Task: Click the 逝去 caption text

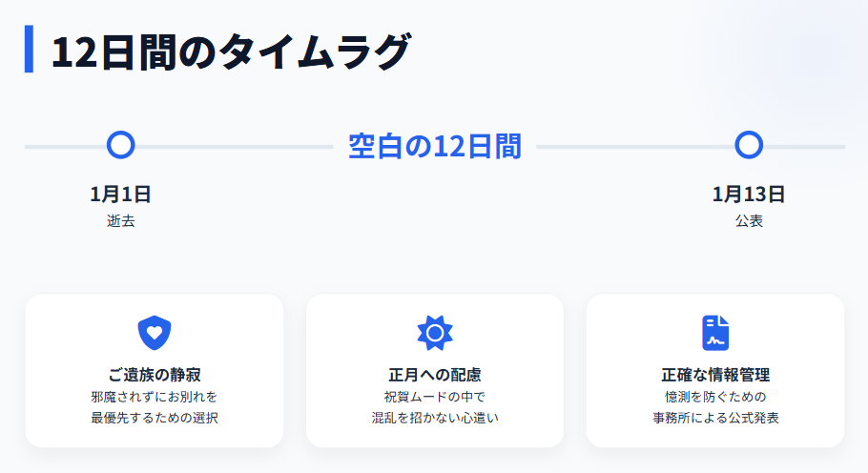Action: point(120,221)
